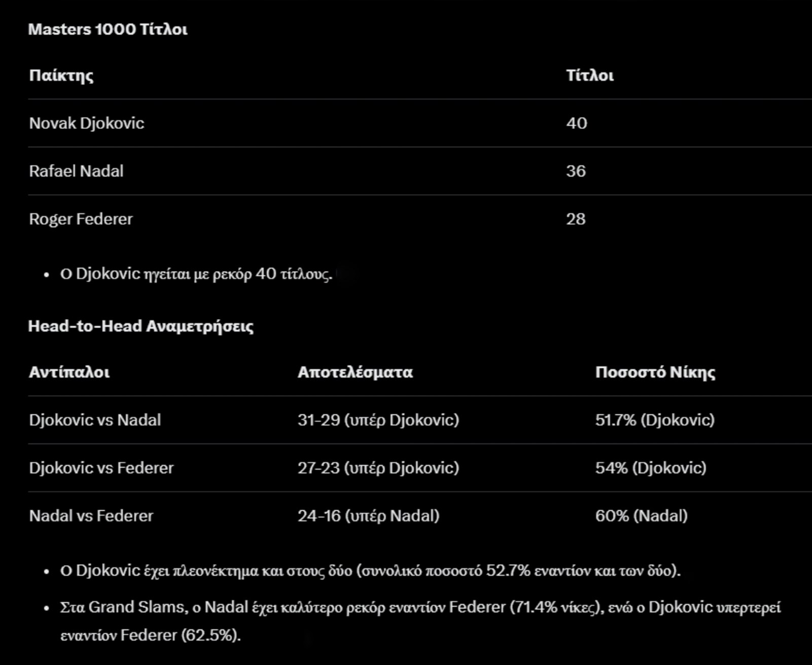This screenshot has height=665, width=812.
Task: Click the 'Παίκτης' column header
Action: [x=61, y=76]
